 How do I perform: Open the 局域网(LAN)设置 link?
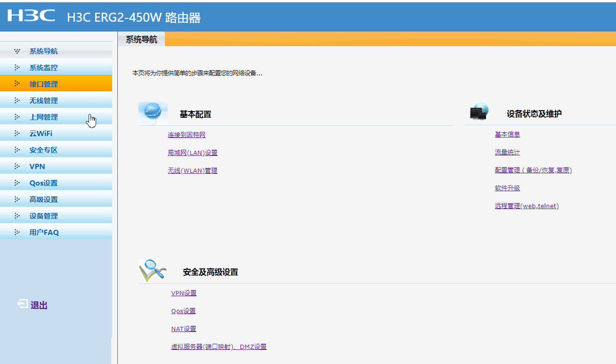pos(193,153)
